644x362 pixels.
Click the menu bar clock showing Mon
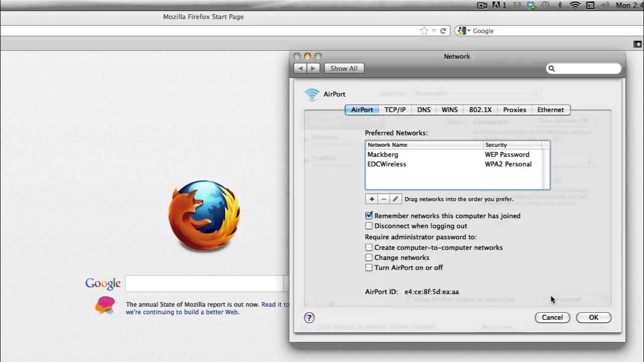629,6
